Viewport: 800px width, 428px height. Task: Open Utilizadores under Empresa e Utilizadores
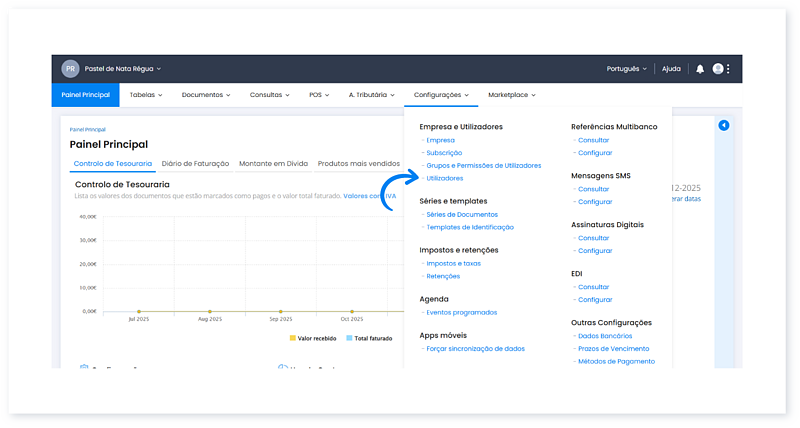coord(444,178)
